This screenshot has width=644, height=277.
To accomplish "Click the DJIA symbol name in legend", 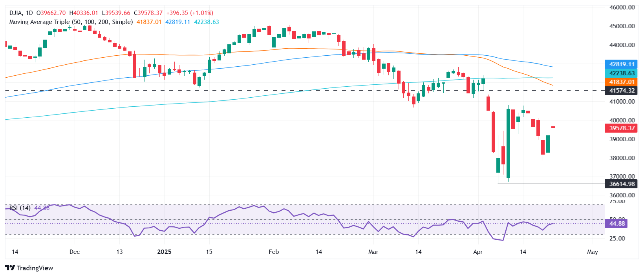I will pos(16,13).
